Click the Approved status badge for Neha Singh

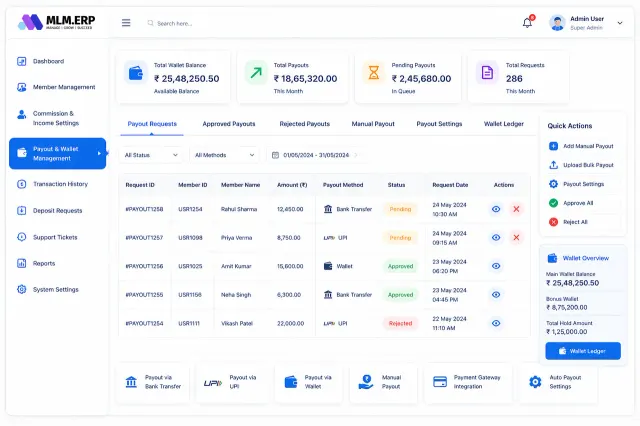400,295
